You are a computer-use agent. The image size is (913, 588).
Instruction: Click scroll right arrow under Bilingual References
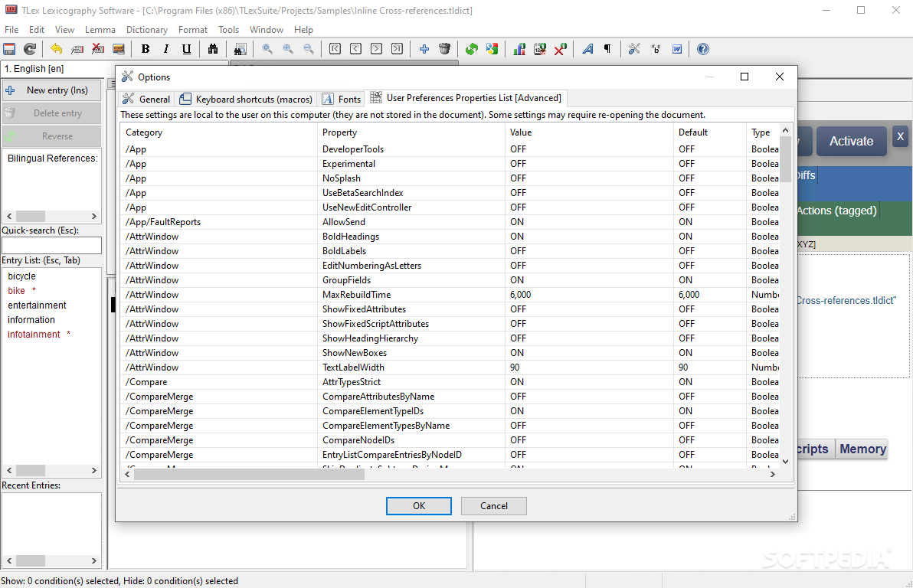93,216
